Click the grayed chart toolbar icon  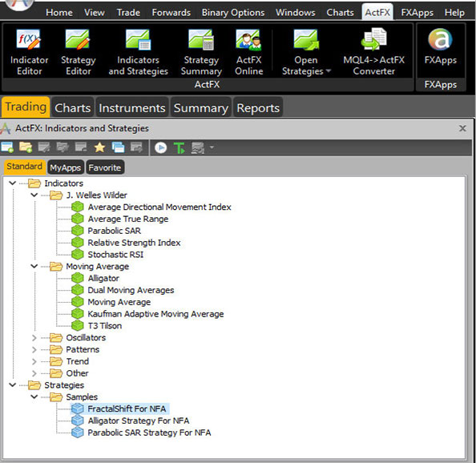click(x=198, y=148)
